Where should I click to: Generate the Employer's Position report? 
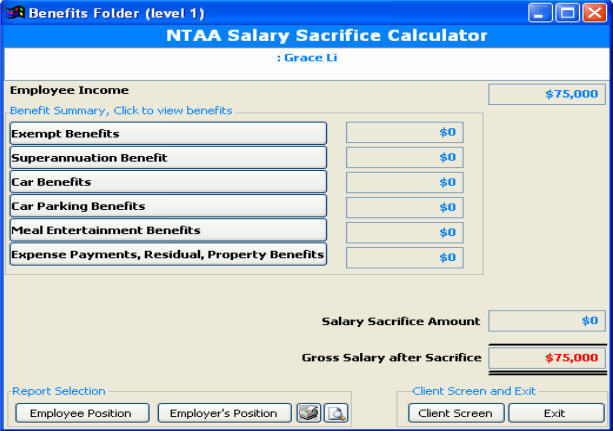tap(224, 413)
